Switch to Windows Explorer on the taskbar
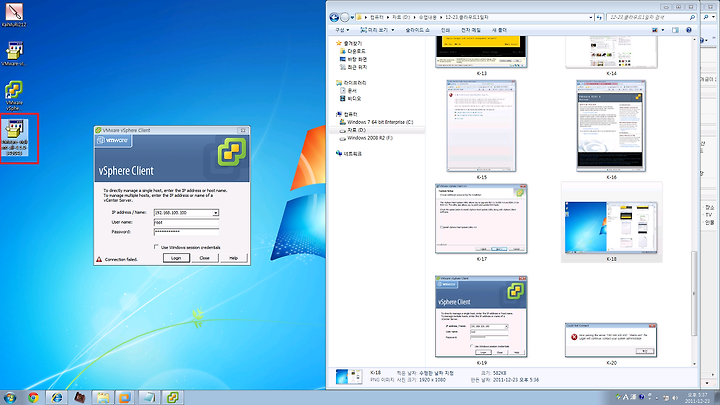Viewport: 720px width, 405px height. click(x=102, y=397)
